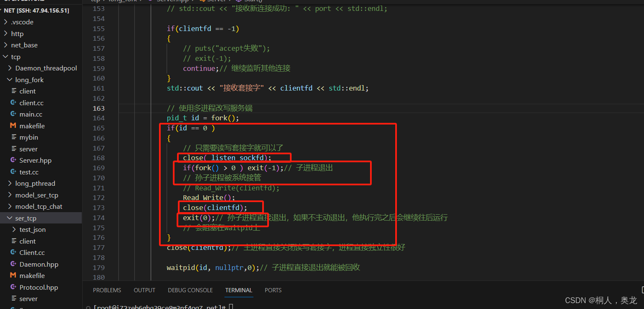Click the C++ icon beside main.cc
The width and height of the screenshot is (644, 309).
[x=13, y=114]
